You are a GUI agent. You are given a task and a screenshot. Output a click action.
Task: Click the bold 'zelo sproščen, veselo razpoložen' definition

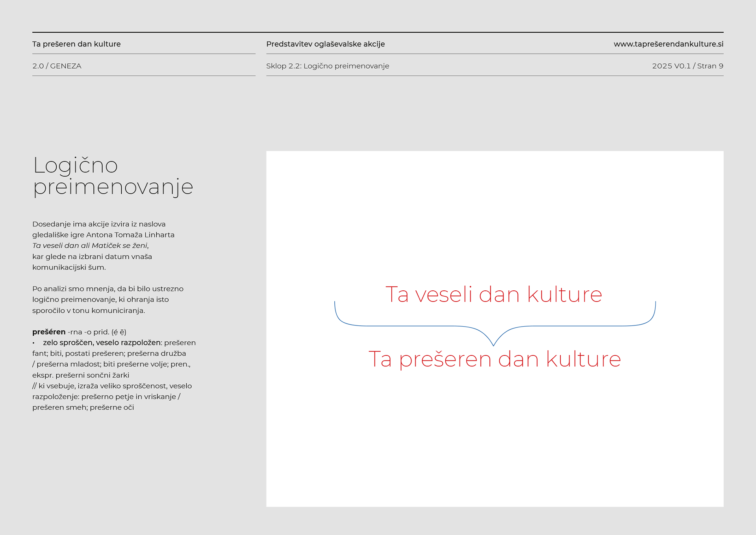tap(102, 343)
